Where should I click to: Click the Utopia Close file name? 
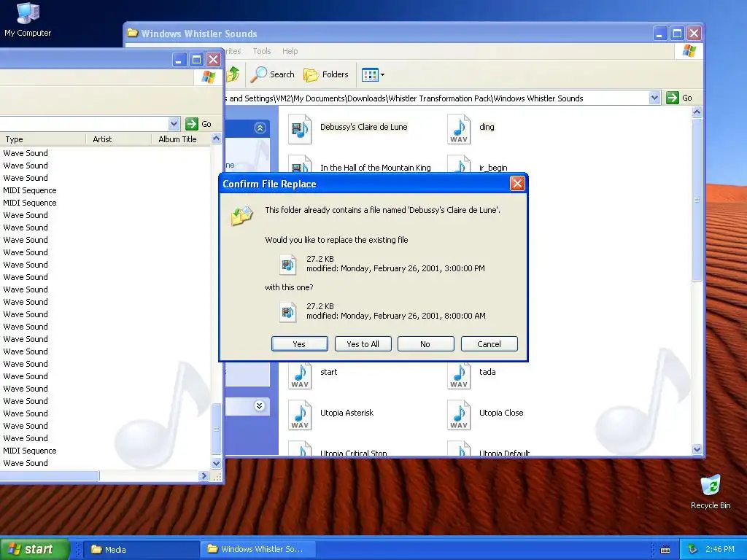click(x=501, y=413)
